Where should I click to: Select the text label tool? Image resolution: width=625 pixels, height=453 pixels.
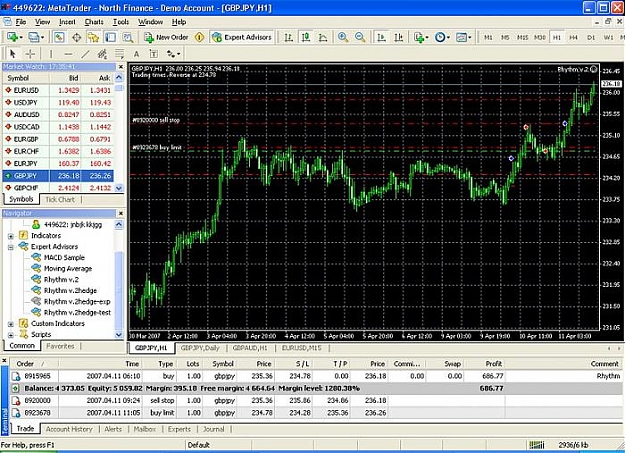153,53
